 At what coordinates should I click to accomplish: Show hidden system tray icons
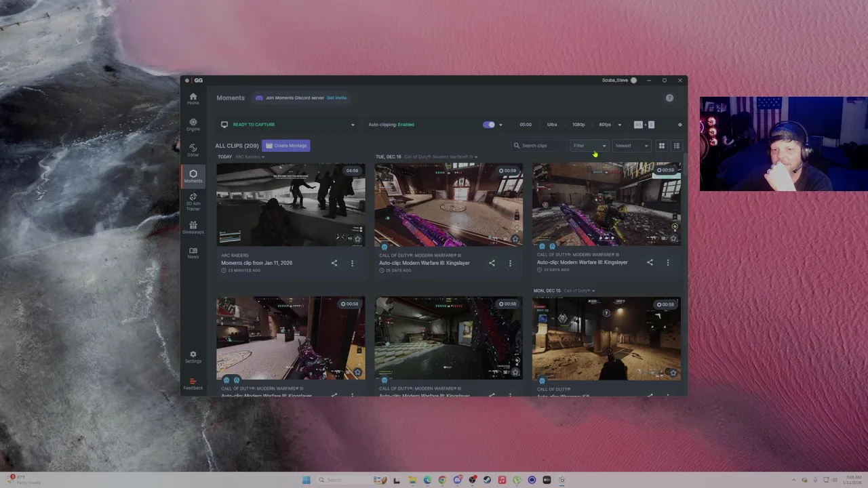795,480
